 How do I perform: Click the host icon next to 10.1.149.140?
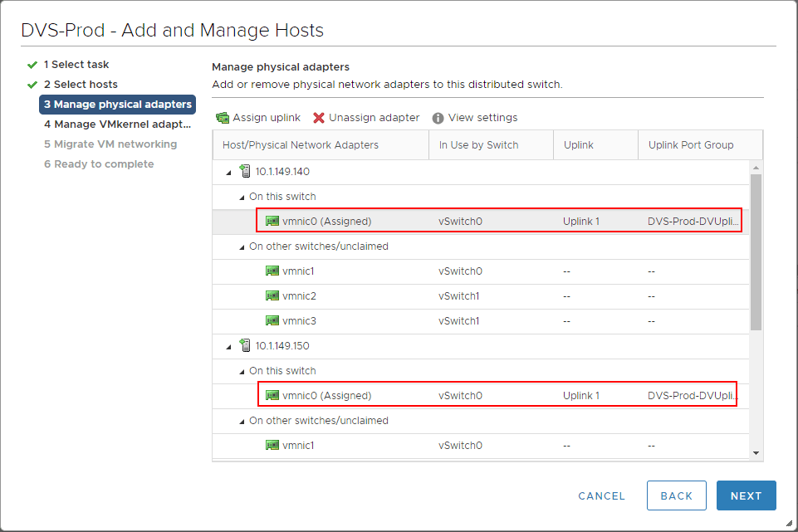[x=245, y=171]
